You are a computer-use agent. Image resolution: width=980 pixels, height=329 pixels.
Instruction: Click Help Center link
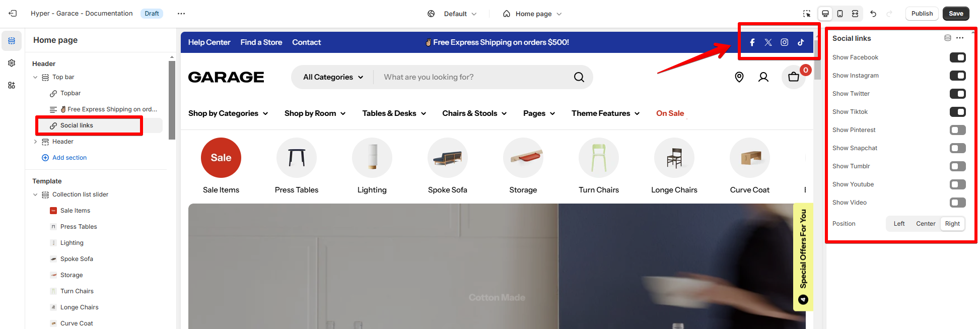(209, 42)
